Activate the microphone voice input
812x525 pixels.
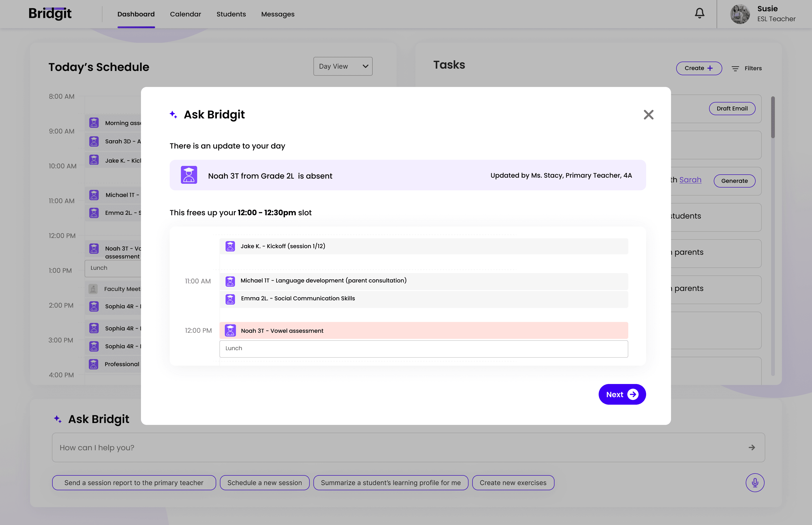tap(755, 482)
